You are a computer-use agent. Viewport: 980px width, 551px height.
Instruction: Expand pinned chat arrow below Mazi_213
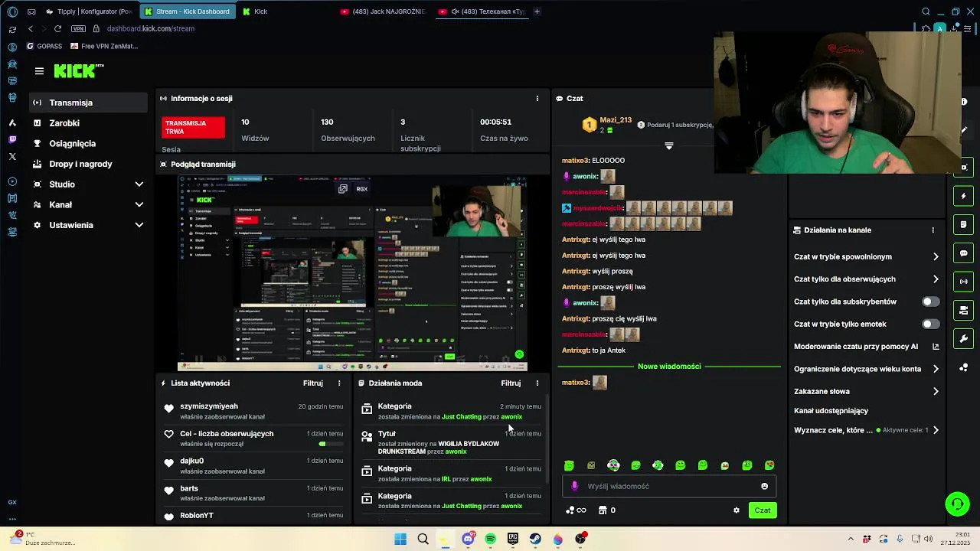tap(669, 145)
